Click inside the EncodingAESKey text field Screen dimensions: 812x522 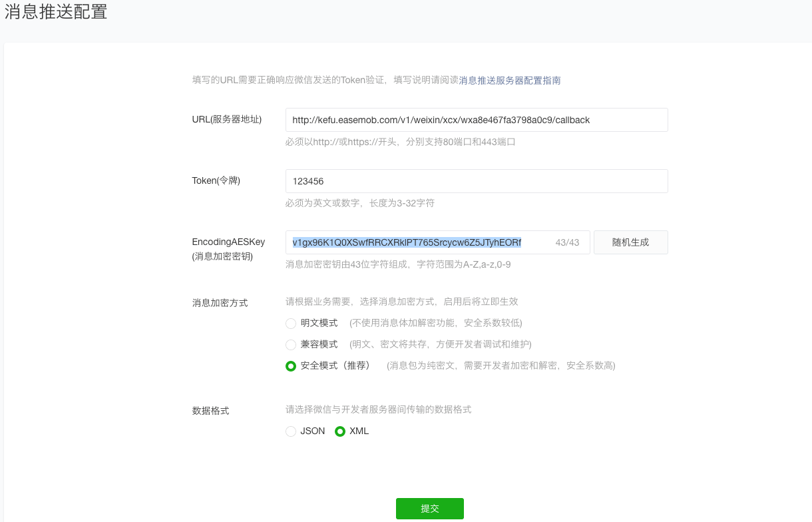(x=419, y=242)
